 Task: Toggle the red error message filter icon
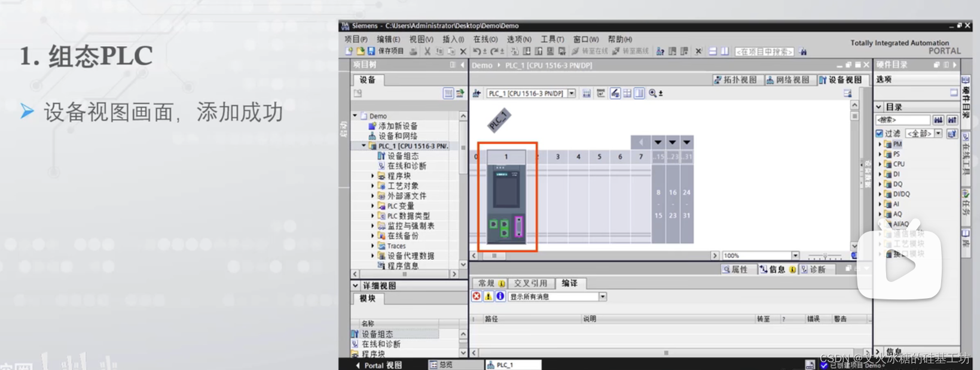(x=477, y=296)
